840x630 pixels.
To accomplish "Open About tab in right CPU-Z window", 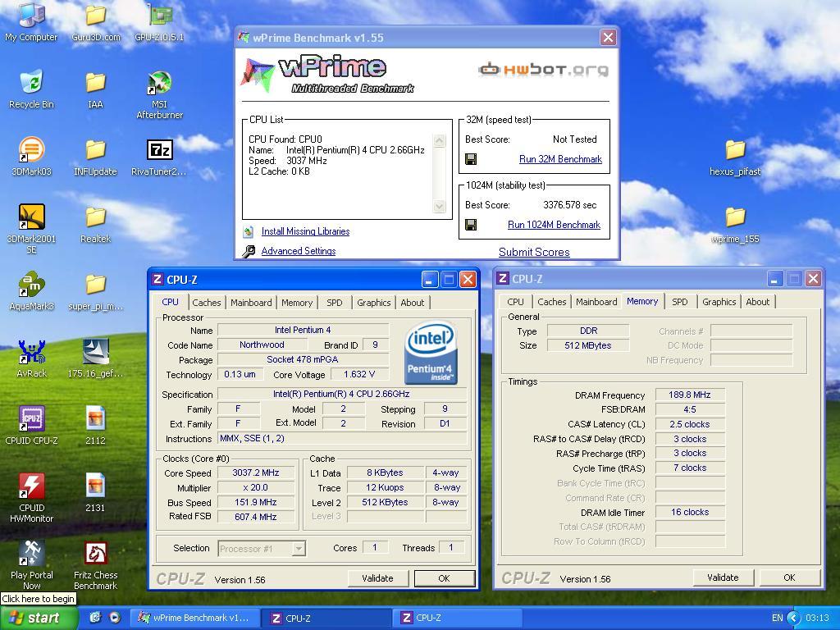I will 757,302.
